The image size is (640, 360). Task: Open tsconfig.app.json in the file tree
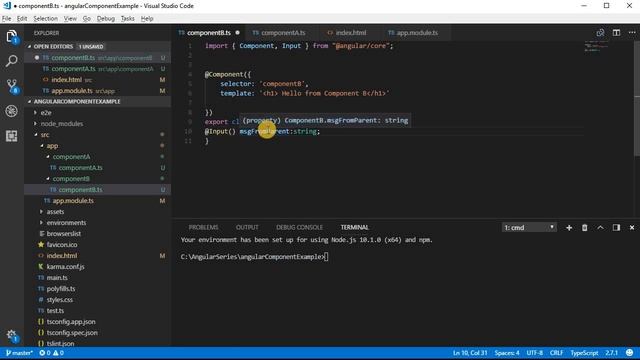coord(71,322)
